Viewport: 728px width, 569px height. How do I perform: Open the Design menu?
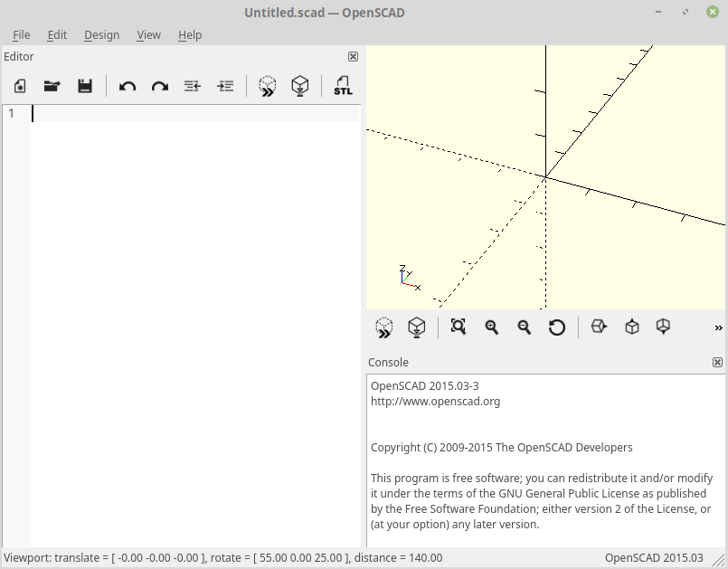pyautogui.click(x=101, y=35)
